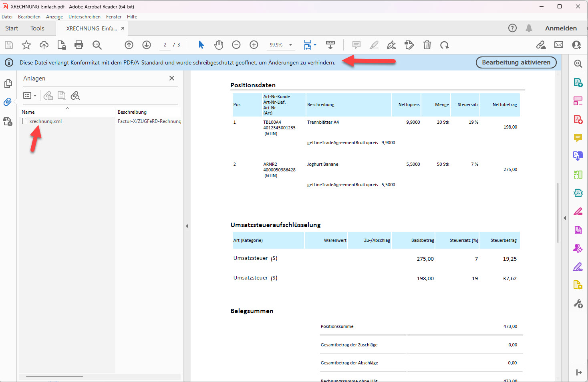Image resolution: width=588 pixels, height=382 pixels.
Task: Share a link to the file
Action: tap(541, 45)
